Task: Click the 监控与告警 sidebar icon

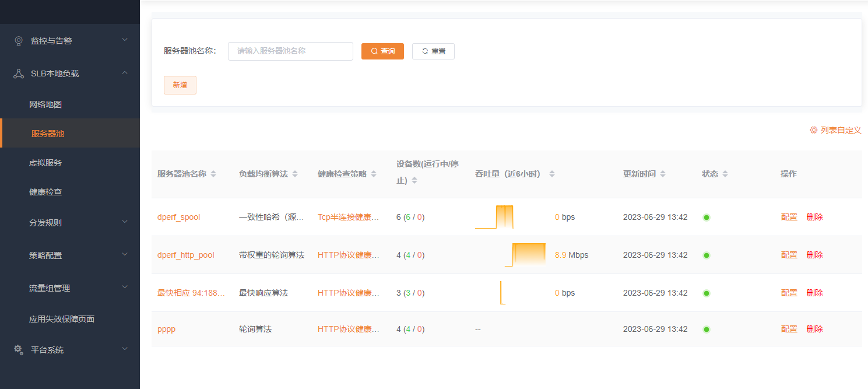Action: point(19,41)
